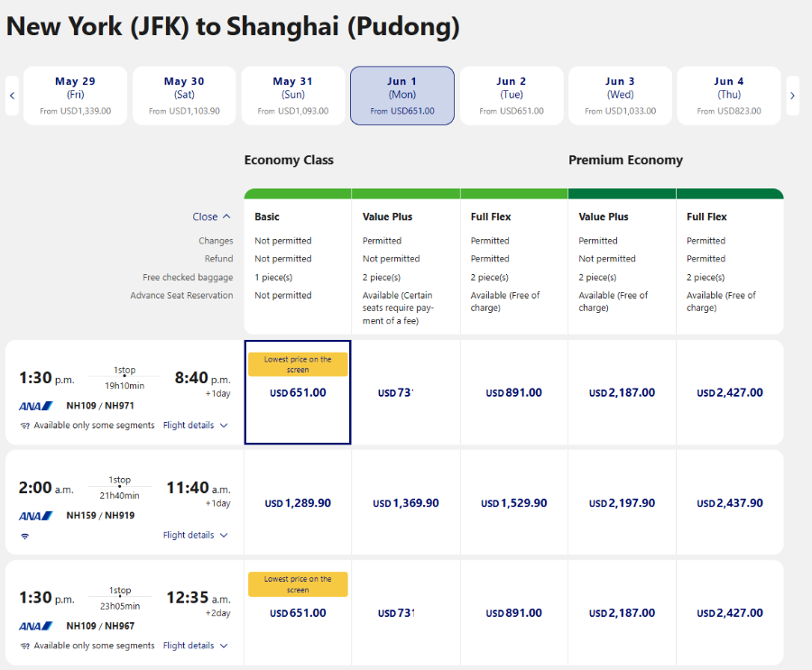This screenshot has width=812, height=670.
Task: Switch to the Jun 2 (Tue) date tab
Action: [x=512, y=96]
